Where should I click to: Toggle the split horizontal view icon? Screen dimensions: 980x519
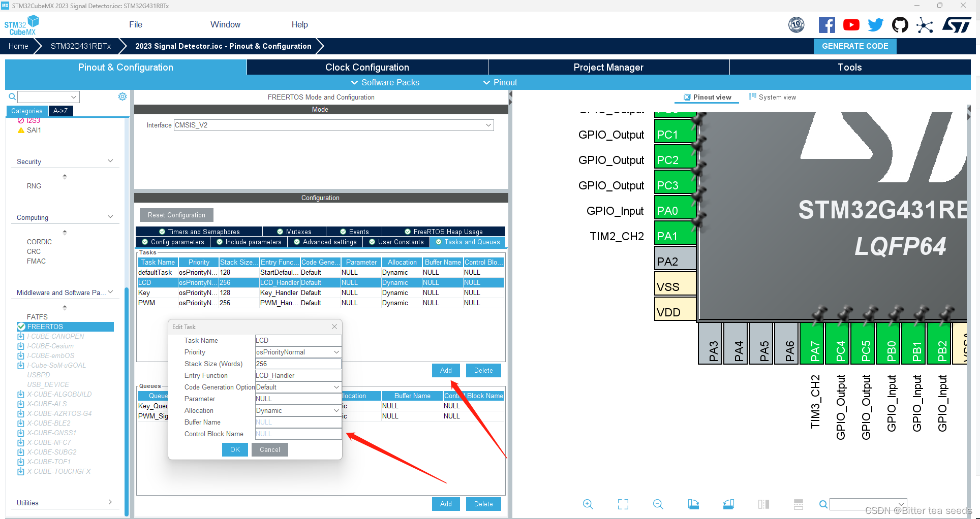pos(799,504)
